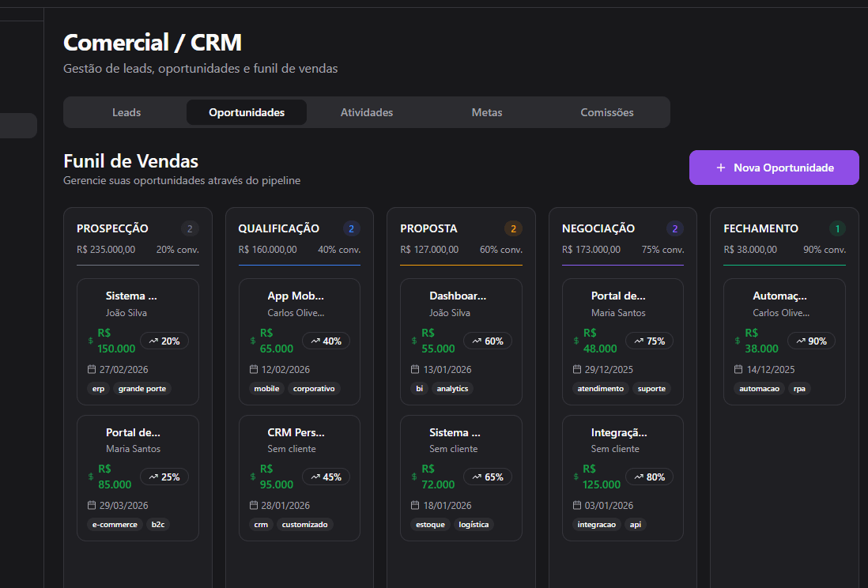Viewport: 868px width, 588px height.
Task: Click the 'atendimento' tag
Action: 601,389
